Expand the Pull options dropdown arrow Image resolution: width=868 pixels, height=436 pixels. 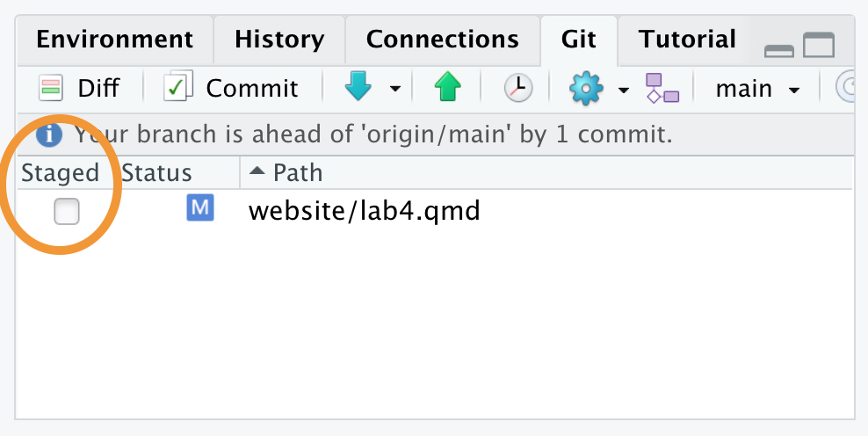395,89
